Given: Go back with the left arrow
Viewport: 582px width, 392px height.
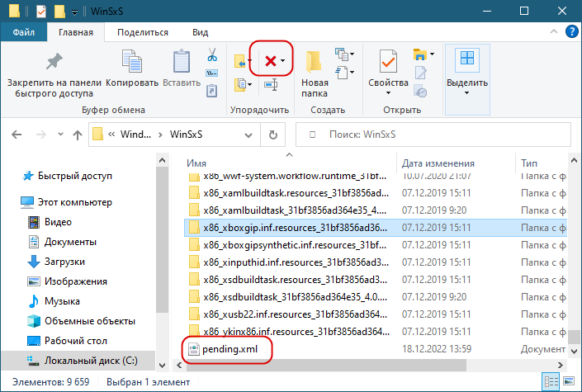Looking at the screenshot, I should click(x=17, y=135).
